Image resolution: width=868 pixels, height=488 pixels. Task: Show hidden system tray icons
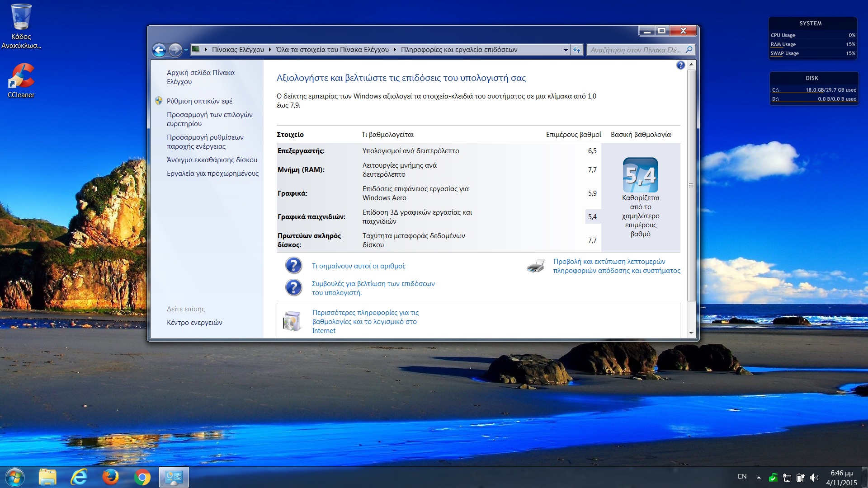pos(759,477)
